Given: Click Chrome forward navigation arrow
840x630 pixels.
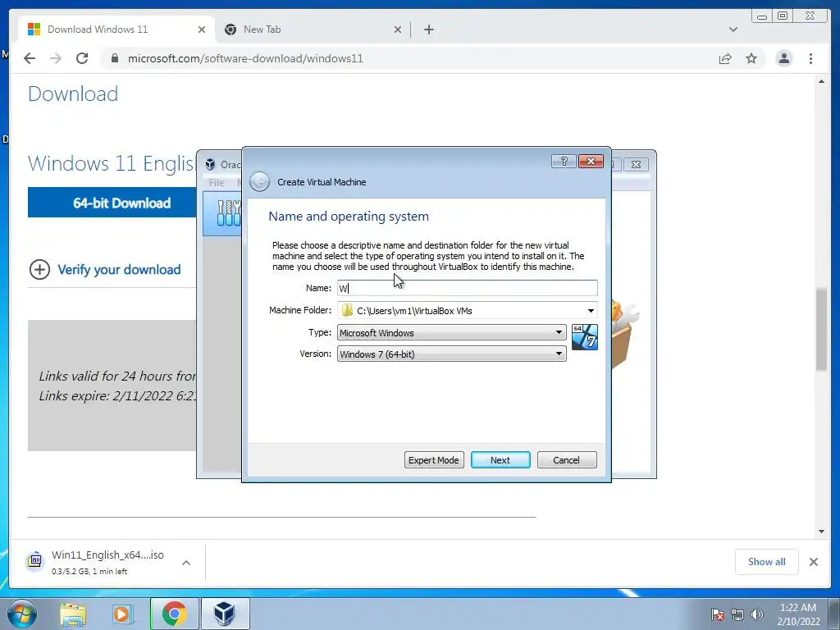Looking at the screenshot, I should coord(56,58).
